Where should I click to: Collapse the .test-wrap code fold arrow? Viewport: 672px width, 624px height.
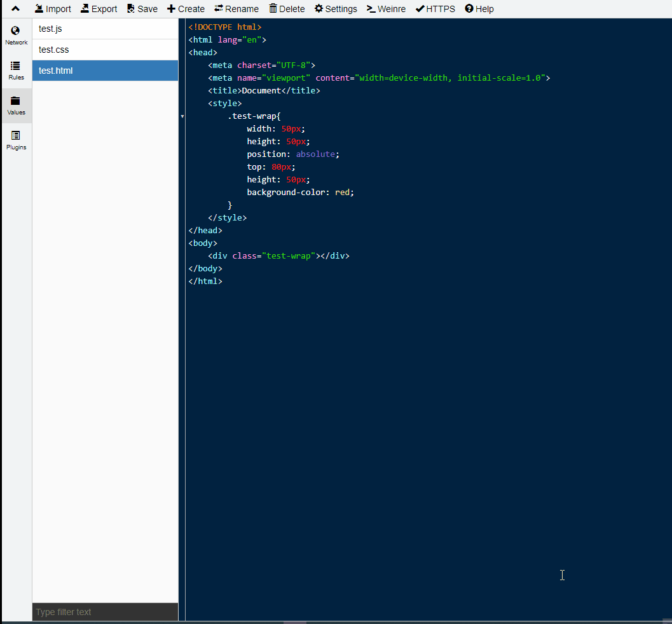182,116
